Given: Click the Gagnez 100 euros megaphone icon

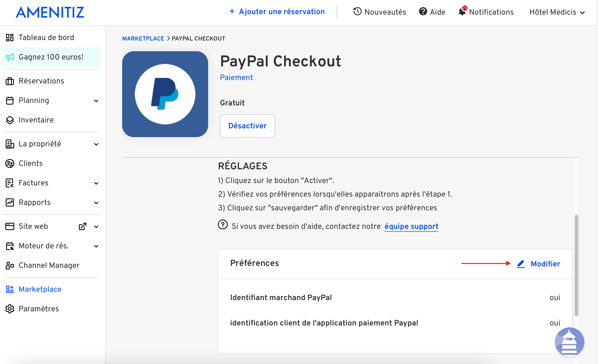Looking at the screenshot, I should pos(10,57).
